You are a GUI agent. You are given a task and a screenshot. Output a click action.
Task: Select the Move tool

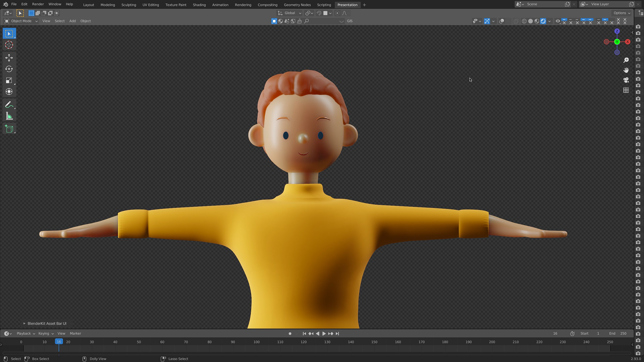pyautogui.click(x=9, y=58)
